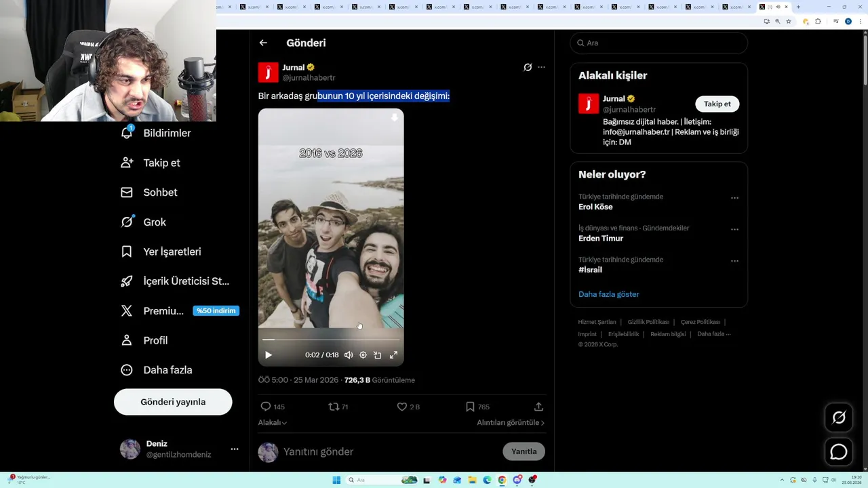Expand footer Daha fazla ··· menu

coord(714,334)
